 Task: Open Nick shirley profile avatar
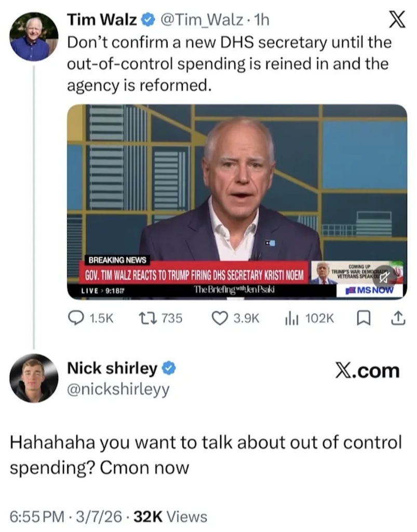tap(34, 378)
